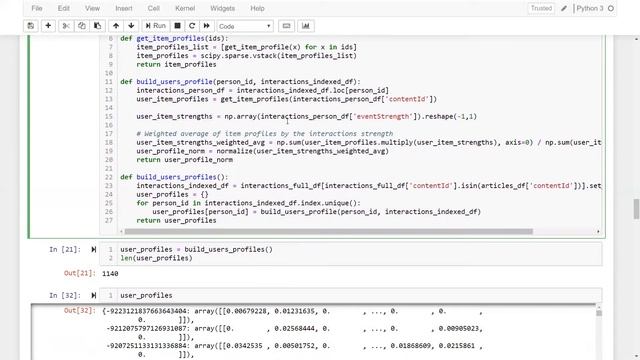Click the def build_users_profiles() line 22
Viewport: 640px width, 360px height.
tap(174, 177)
